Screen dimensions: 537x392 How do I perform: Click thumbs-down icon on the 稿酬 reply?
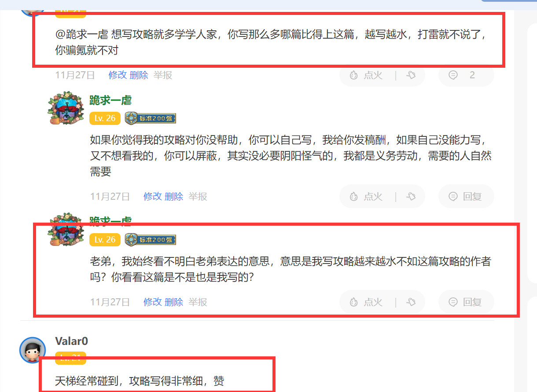[x=411, y=197]
